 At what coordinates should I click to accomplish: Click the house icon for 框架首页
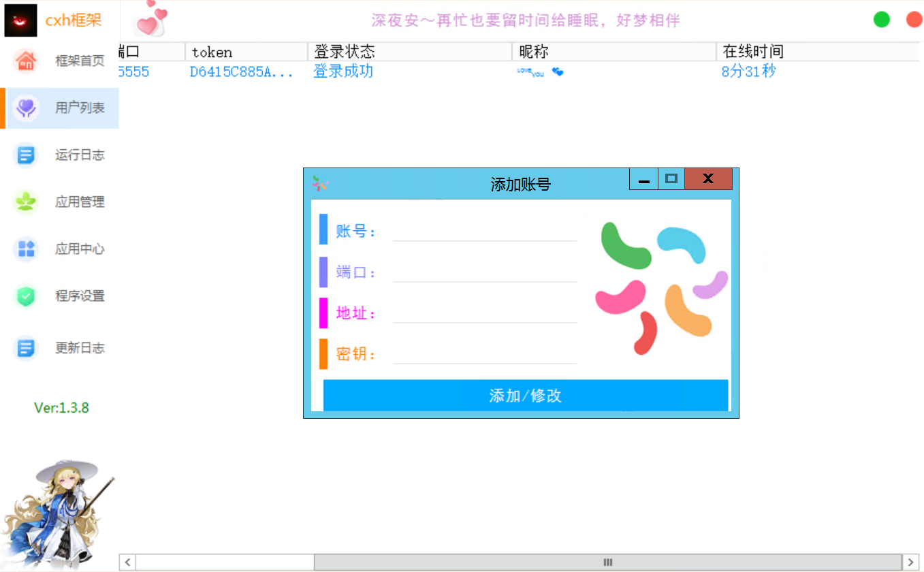click(26, 61)
